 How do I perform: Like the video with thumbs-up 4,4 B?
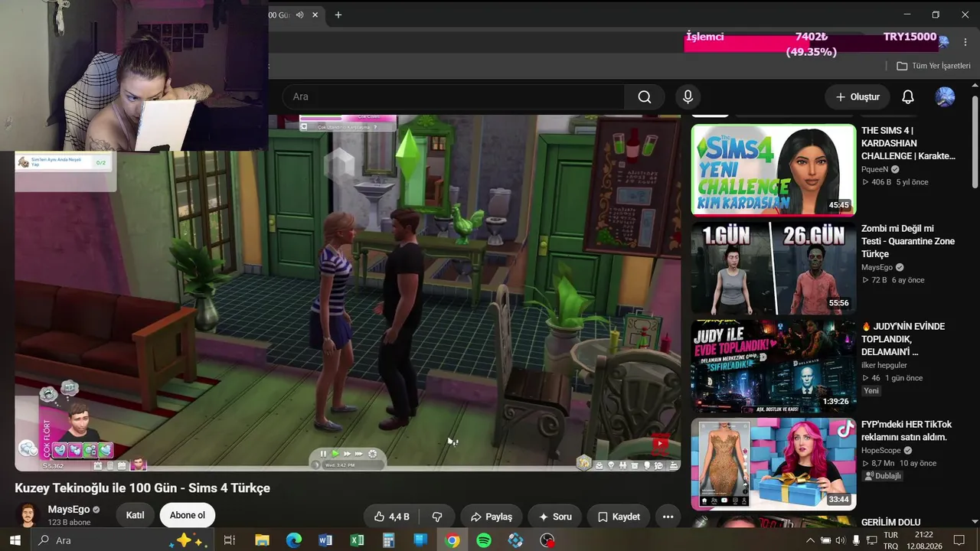point(391,517)
